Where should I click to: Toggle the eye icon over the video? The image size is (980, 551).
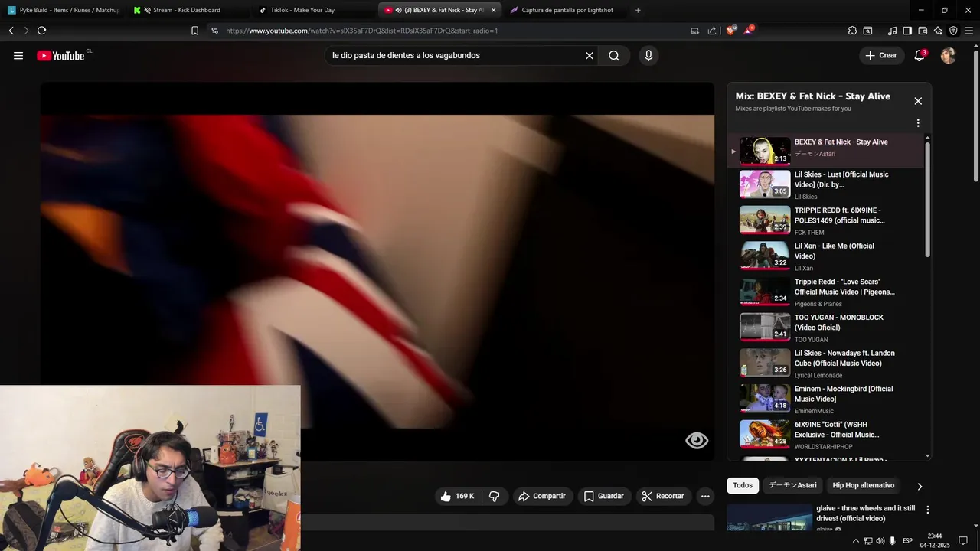click(697, 440)
